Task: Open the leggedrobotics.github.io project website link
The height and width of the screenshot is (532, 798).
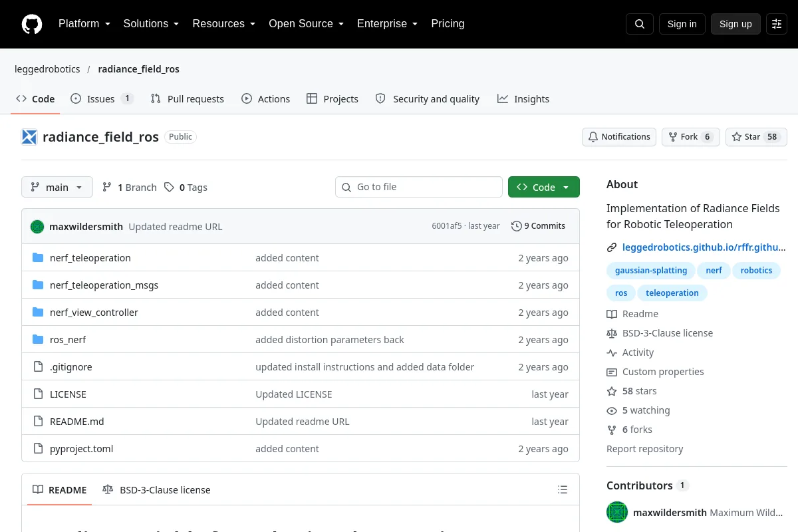Action: 704,247
